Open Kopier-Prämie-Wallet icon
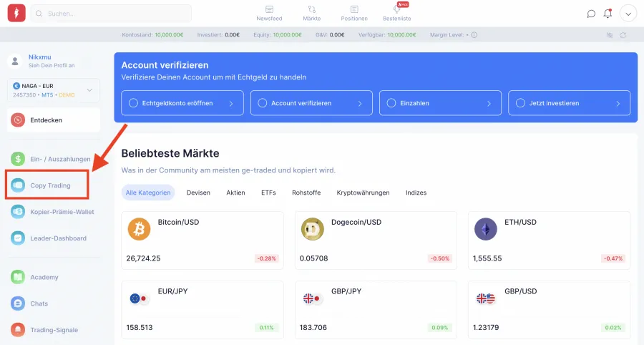Viewport: 644px width, 345px height. pyautogui.click(x=18, y=212)
